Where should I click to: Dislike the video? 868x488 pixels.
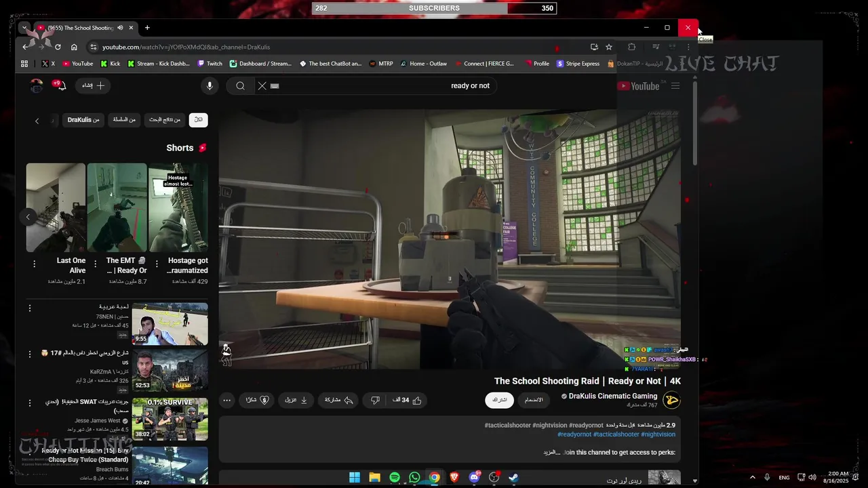[375, 400]
